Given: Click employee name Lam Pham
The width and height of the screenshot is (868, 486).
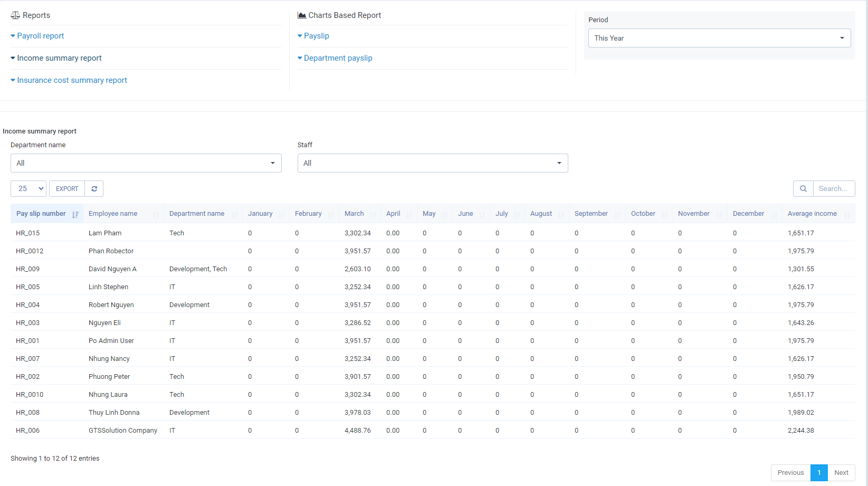Looking at the screenshot, I should tap(105, 233).
